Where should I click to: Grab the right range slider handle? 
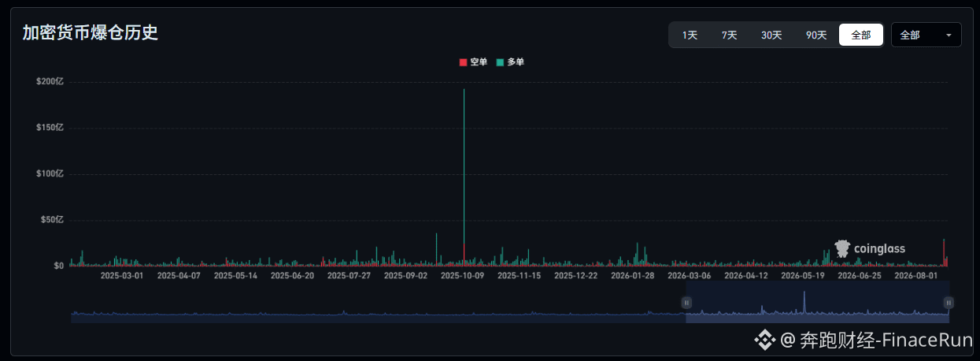(x=949, y=303)
